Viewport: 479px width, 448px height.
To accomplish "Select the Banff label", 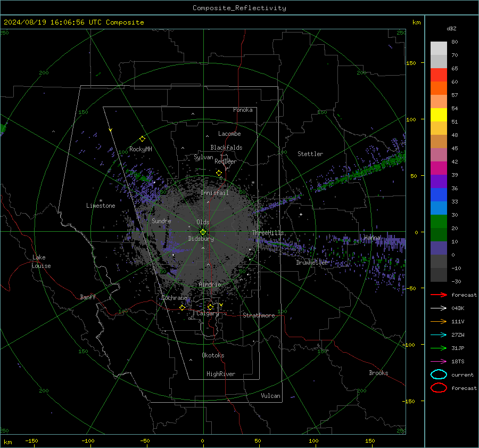I will (x=88, y=297).
